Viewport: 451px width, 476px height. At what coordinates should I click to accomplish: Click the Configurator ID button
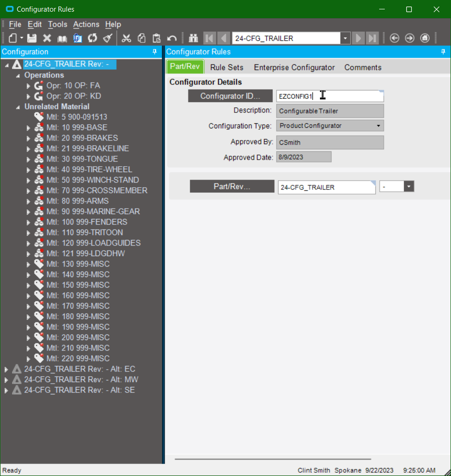(230, 96)
